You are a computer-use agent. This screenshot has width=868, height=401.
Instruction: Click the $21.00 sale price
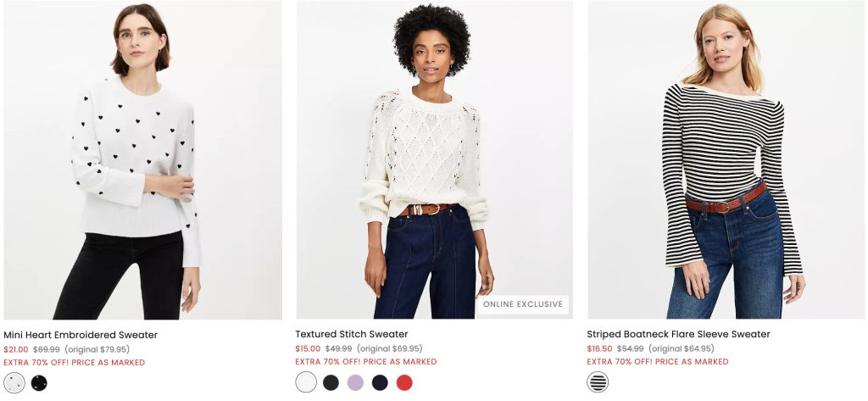point(16,349)
